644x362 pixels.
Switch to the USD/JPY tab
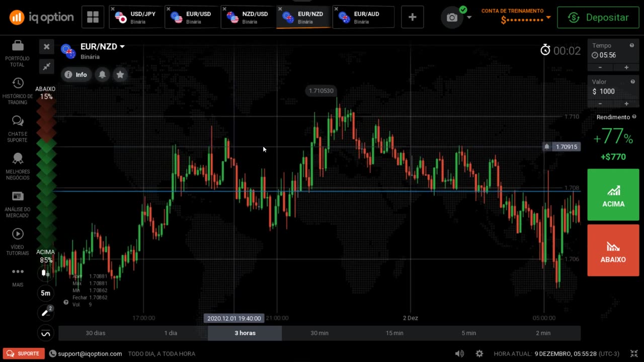tap(136, 18)
